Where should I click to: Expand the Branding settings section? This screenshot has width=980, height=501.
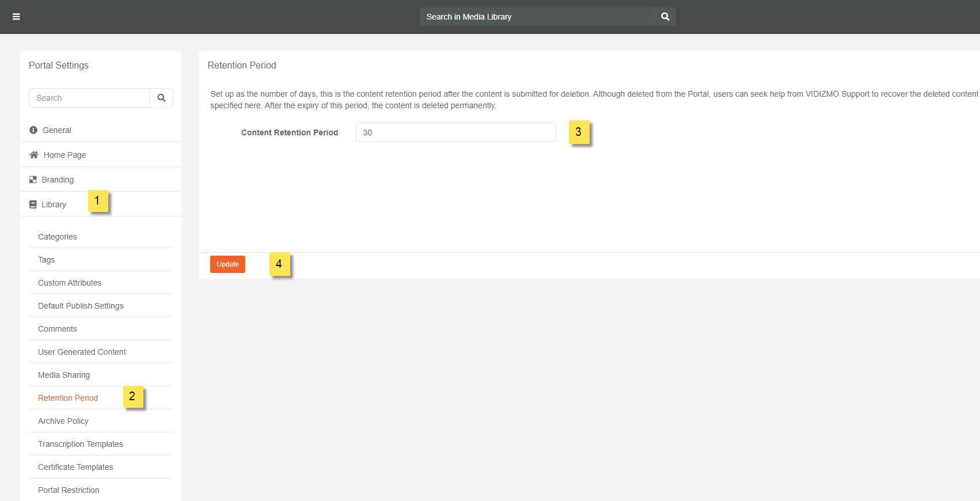(58, 180)
